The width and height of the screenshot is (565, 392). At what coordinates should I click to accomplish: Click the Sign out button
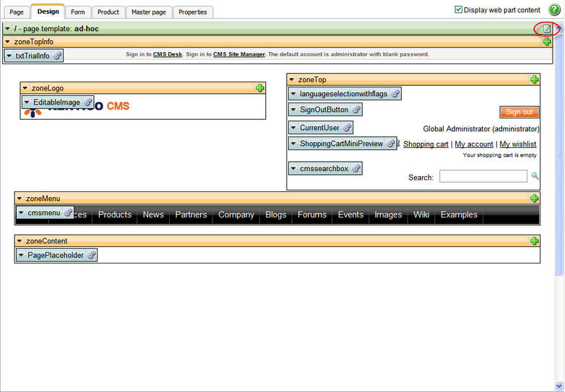tap(519, 112)
